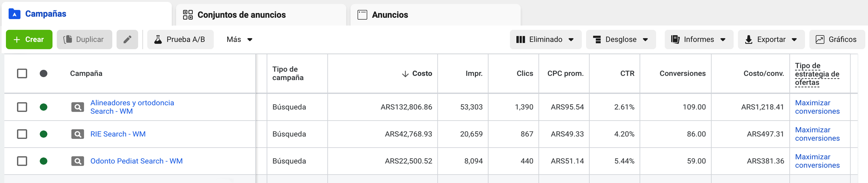Open the Exportar dropdown
The height and width of the screenshot is (183, 868).
click(x=771, y=39)
